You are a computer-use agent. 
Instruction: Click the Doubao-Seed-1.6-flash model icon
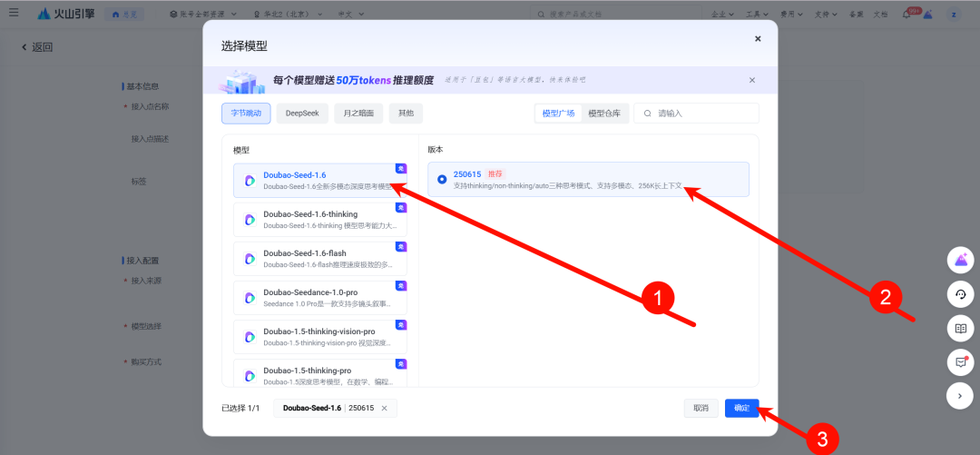(249, 259)
